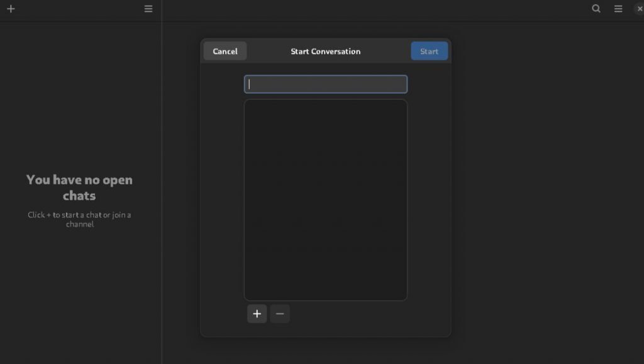Viewport: 644px width, 364px height.
Task: Open the main hamburger menu on the right
Action: 617,9
